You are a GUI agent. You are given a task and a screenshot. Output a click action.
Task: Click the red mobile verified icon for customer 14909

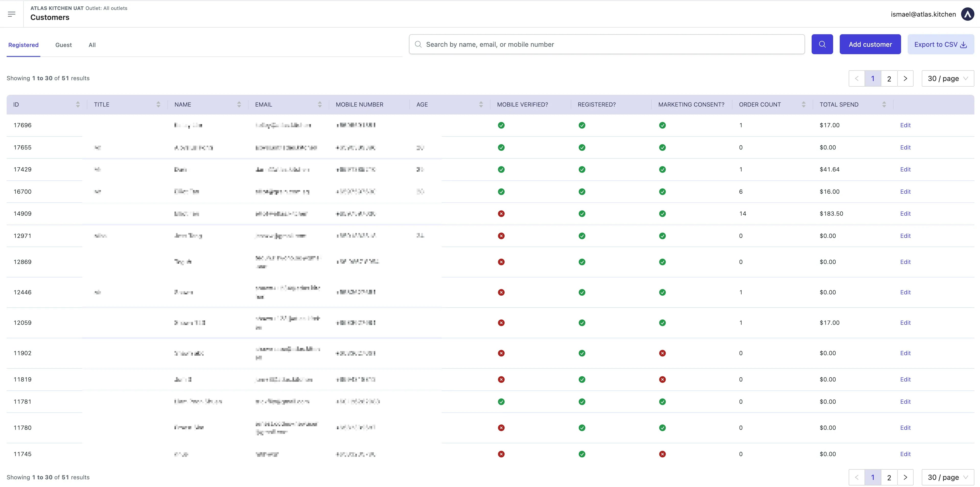tap(501, 213)
